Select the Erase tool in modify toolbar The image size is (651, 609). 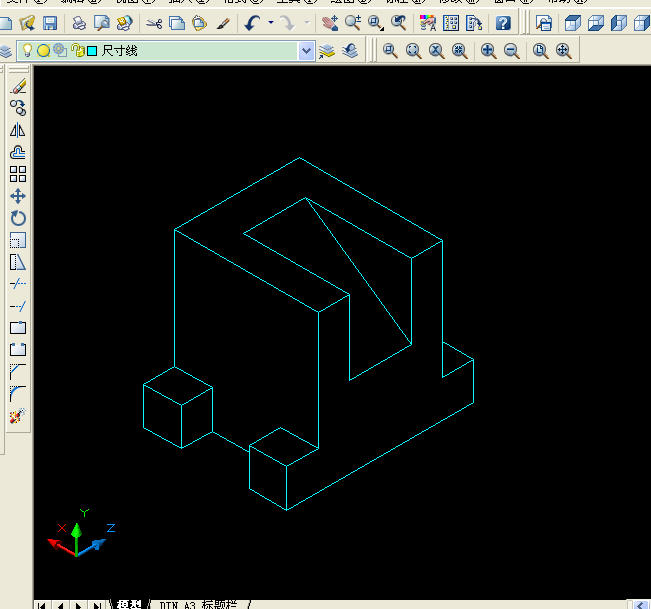(x=18, y=86)
